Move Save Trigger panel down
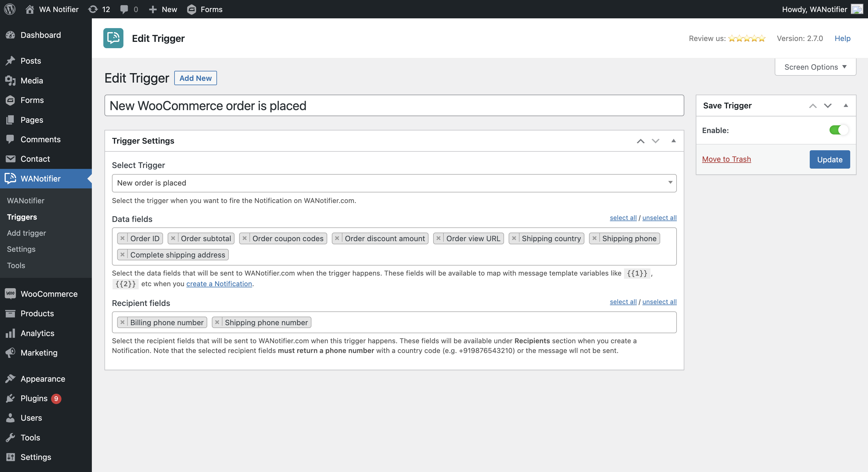 [x=828, y=106]
